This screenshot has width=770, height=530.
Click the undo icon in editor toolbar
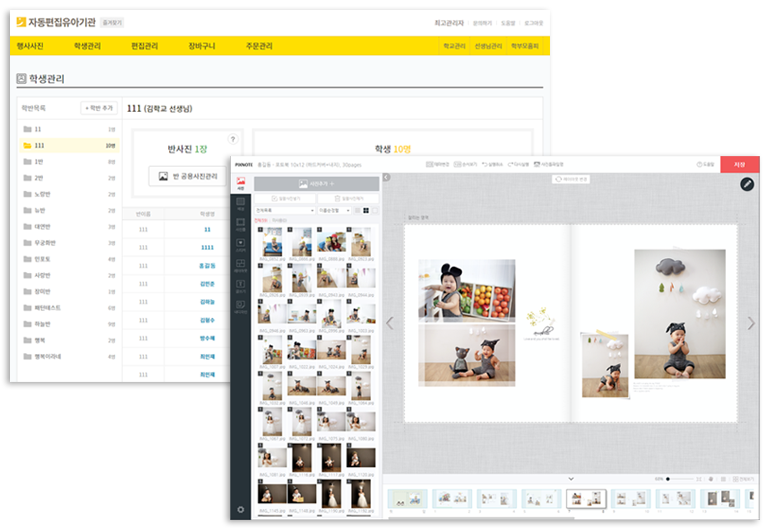click(485, 165)
